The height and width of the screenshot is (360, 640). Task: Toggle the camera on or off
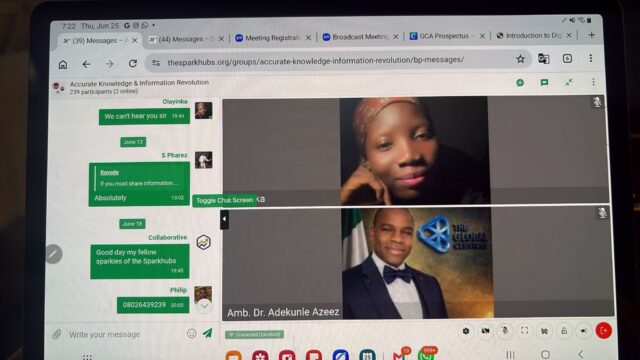pos(485,331)
